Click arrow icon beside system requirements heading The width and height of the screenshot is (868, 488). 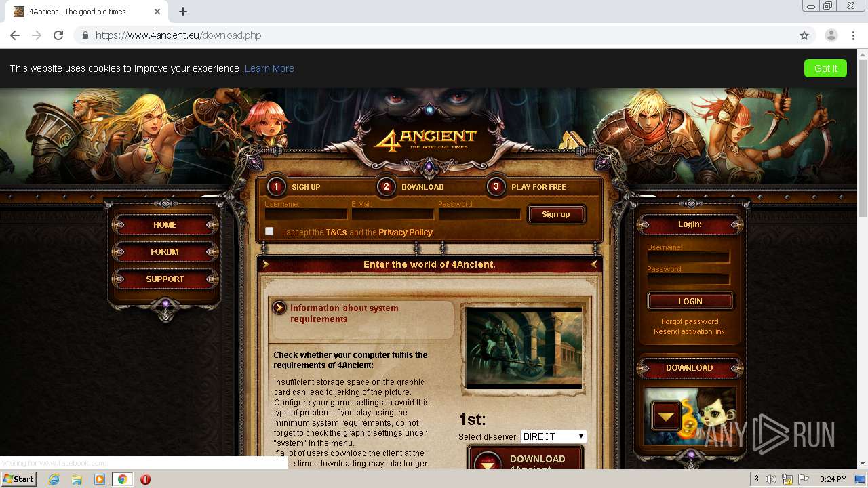coord(279,308)
